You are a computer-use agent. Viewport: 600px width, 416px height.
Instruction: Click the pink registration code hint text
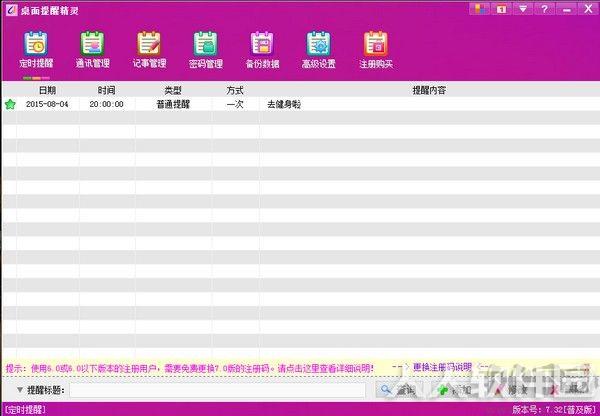point(189,368)
